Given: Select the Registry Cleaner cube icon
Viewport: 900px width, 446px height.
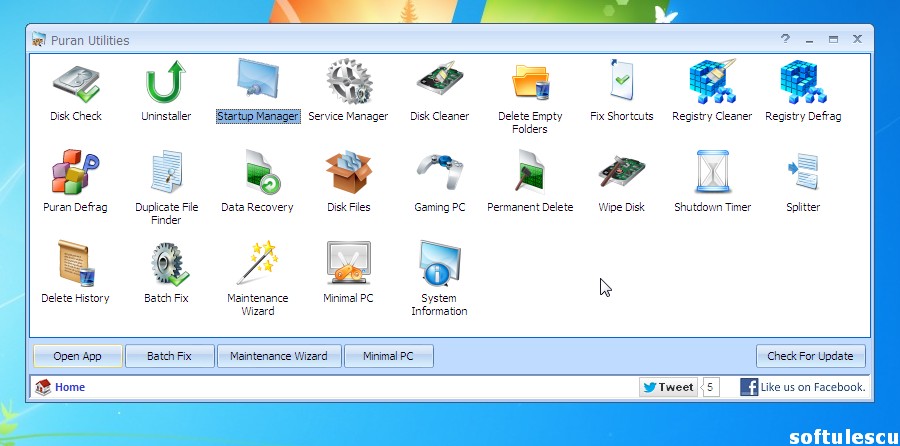Looking at the screenshot, I should coord(712,82).
